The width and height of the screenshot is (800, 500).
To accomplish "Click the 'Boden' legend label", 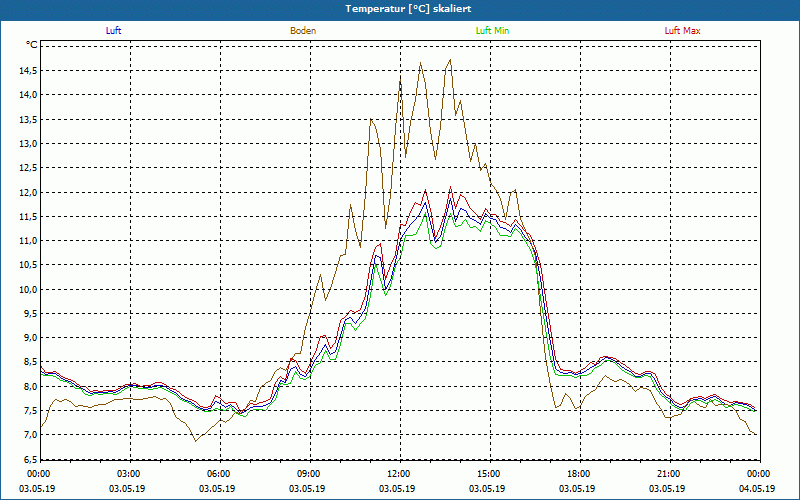I will [303, 31].
